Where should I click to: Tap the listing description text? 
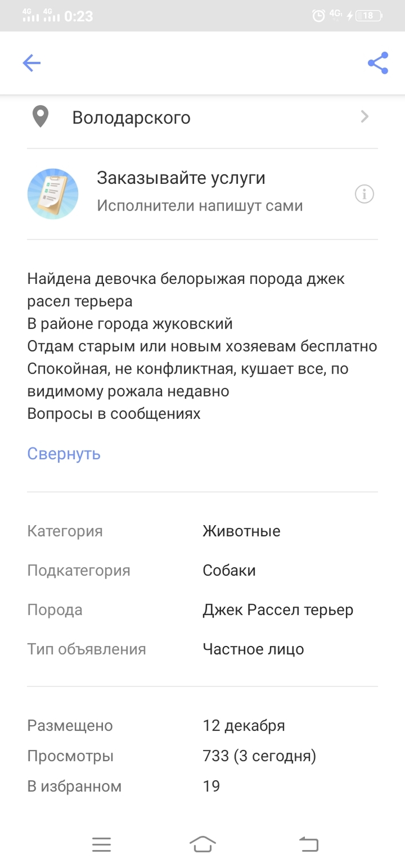(202, 346)
